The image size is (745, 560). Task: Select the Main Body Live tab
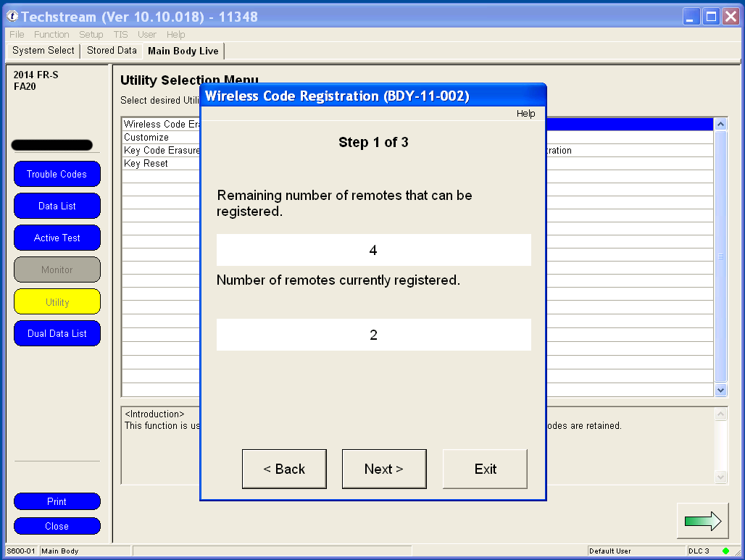[183, 51]
